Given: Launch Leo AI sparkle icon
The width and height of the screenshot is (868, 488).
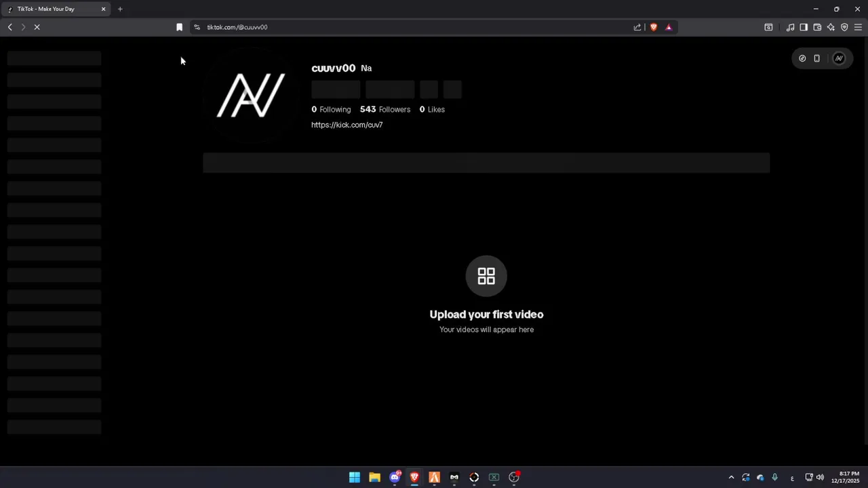Looking at the screenshot, I should click(831, 27).
